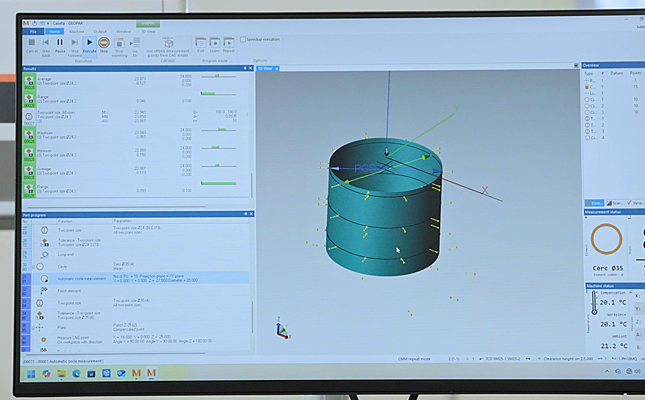Open the Output ribbon tab
645x400 pixels.
coord(100,31)
